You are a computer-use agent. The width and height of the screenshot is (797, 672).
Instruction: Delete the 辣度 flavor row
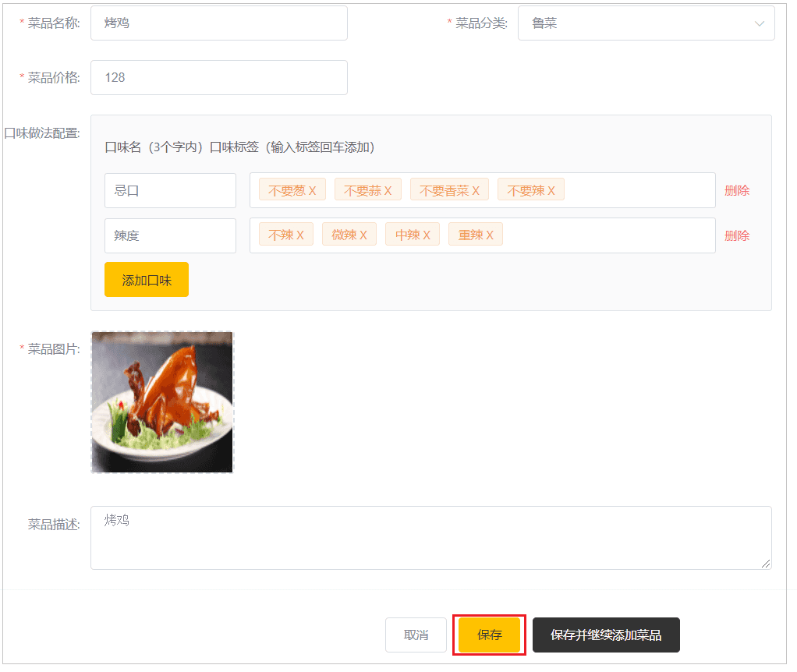[x=737, y=236]
